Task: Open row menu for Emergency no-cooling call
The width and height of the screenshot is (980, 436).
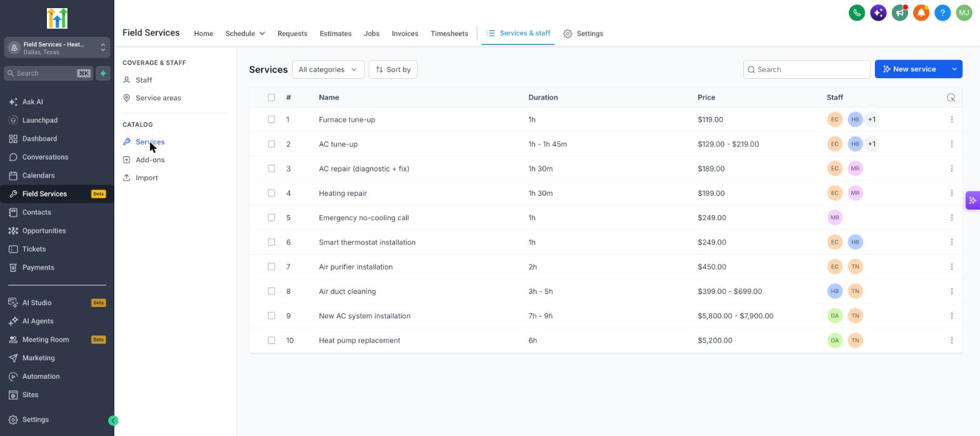Action: [951, 218]
